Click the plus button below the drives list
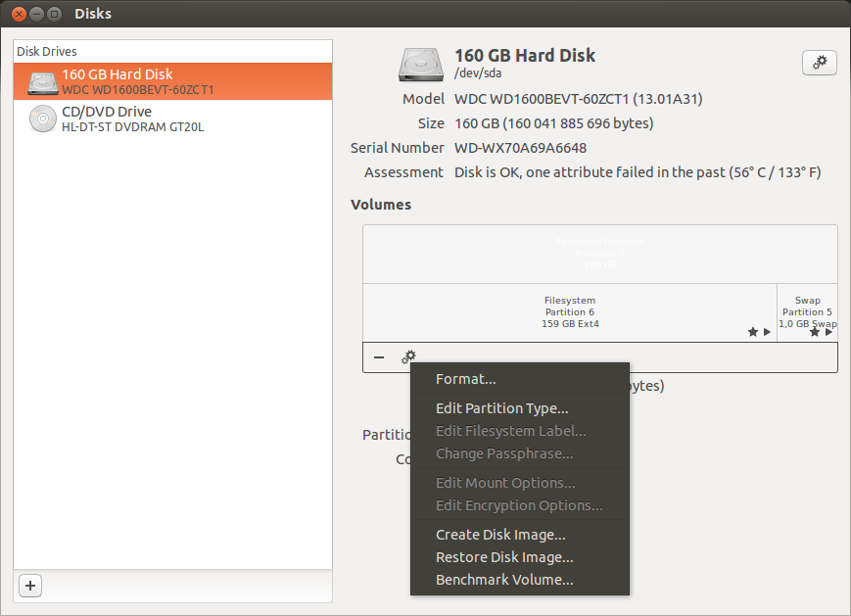Viewport: 851px width, 616px height. coord(30,586)
